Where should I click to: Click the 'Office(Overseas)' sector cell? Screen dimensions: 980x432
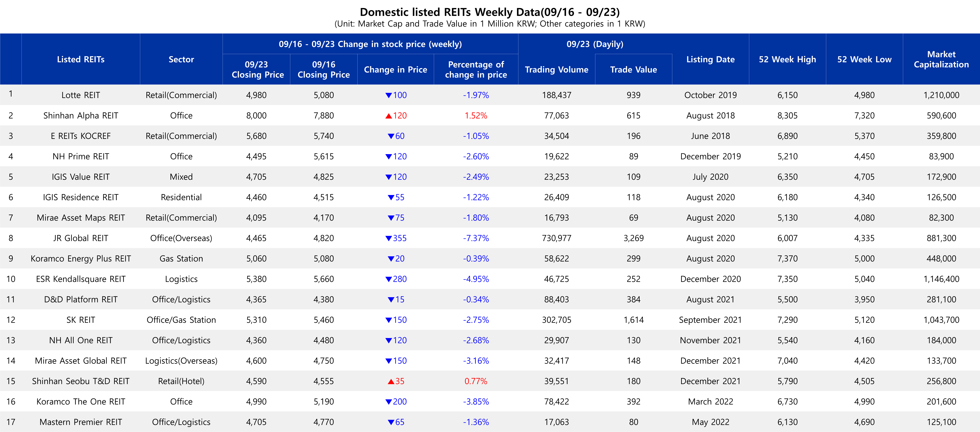coord(181,238)
